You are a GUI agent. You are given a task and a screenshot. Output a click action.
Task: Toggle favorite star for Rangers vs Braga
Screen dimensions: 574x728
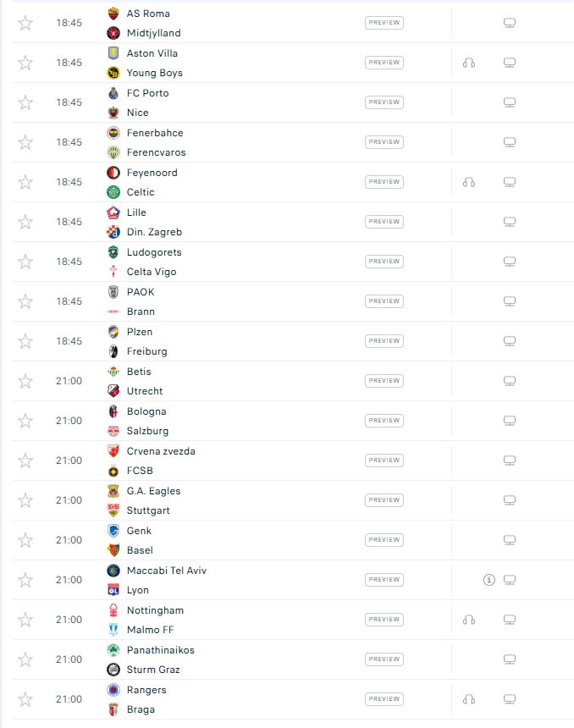(x=25, y=699)
